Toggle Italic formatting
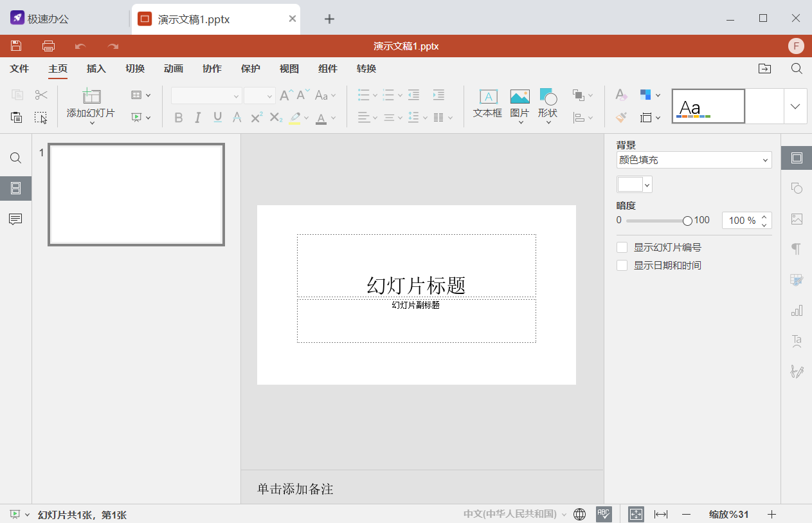Screen dimensions: 812x523 click(x=198, y=118)
